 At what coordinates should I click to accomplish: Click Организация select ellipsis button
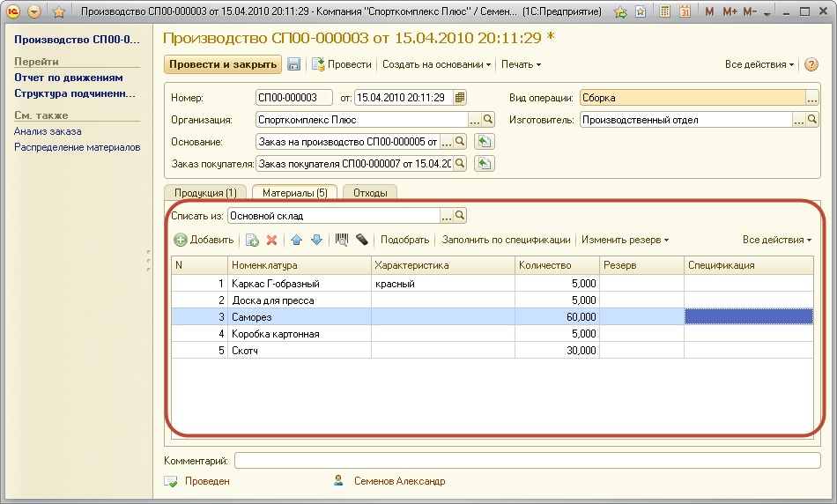point(474,120)
